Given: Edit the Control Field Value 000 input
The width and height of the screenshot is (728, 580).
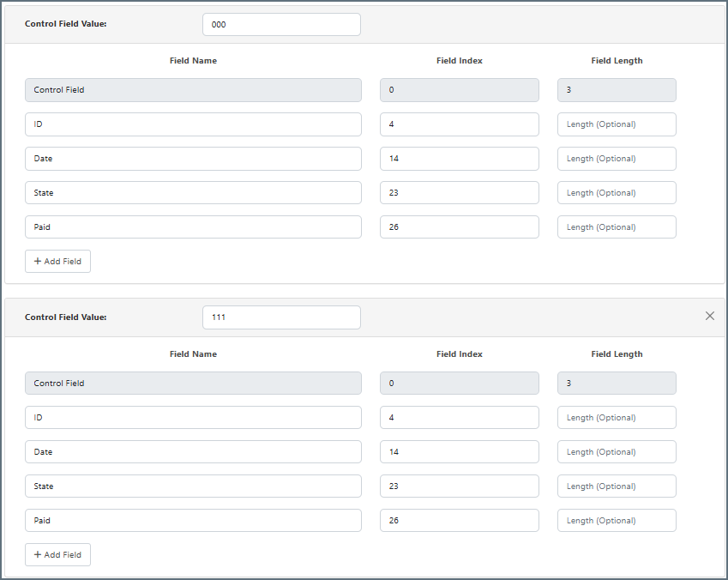Looking at the screenshot, I should pos(281,25).
